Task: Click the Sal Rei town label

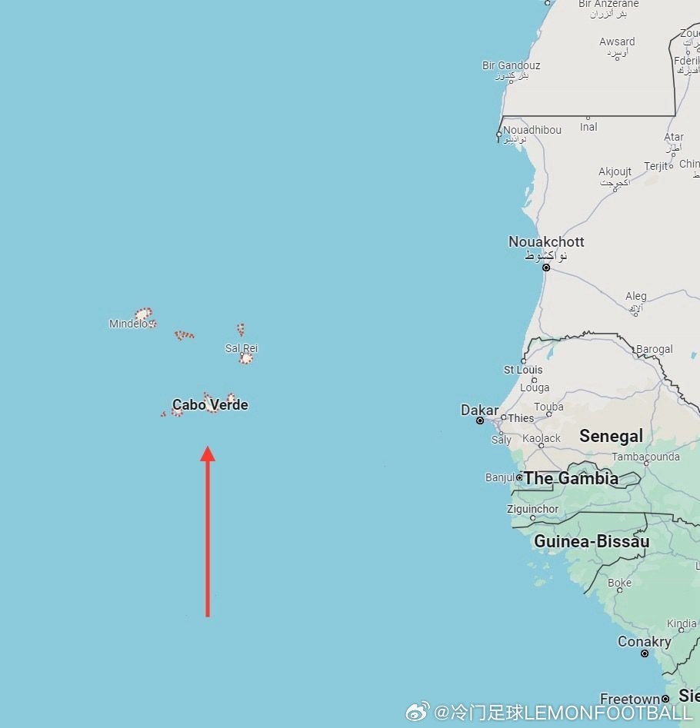Action: (241, 348)
